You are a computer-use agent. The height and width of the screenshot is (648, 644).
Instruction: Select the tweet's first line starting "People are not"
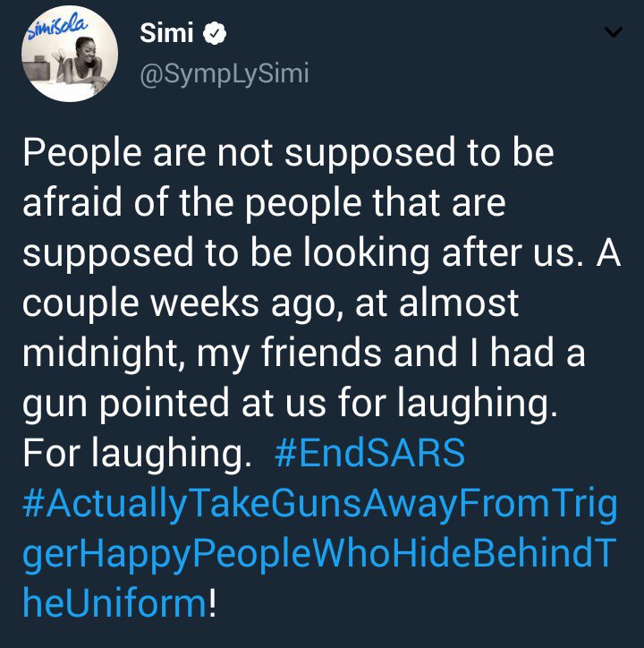coord(288,153)
